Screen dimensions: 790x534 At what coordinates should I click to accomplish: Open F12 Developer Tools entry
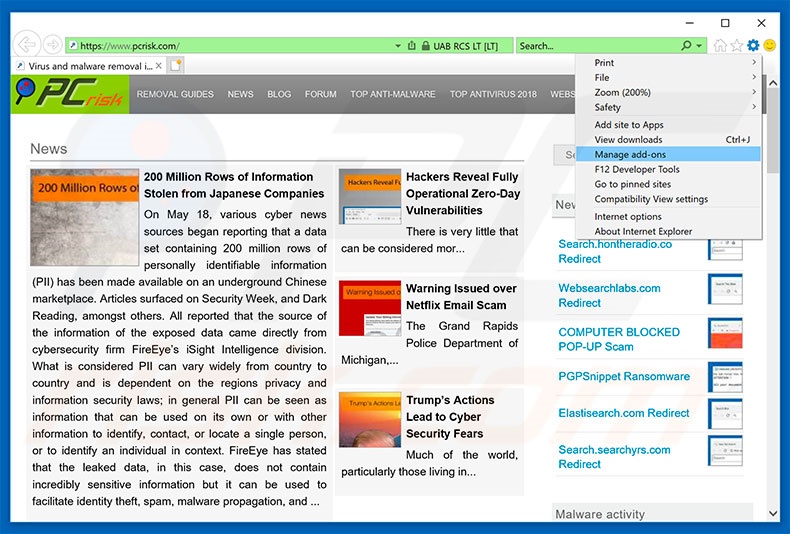coord(668,169)
